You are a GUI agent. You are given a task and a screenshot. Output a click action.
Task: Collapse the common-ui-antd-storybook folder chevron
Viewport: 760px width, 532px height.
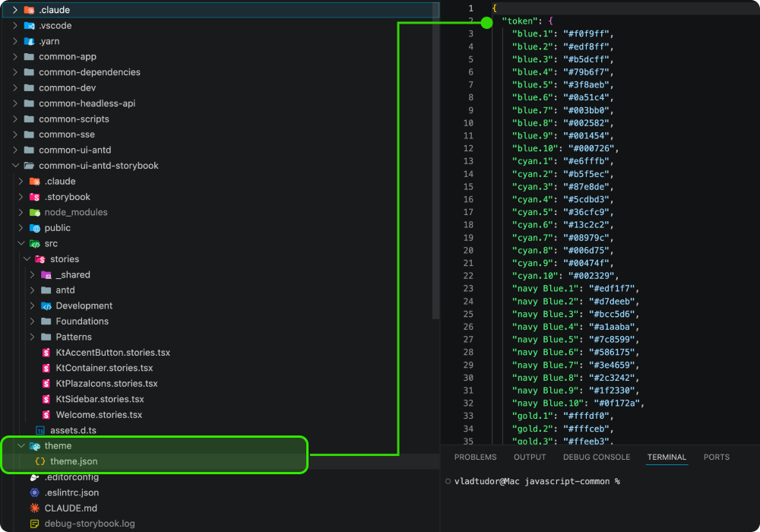[x=15, y=166]
